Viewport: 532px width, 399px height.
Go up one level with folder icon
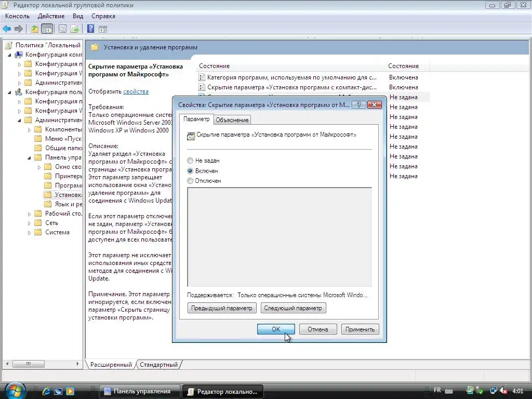coord(35,29)
